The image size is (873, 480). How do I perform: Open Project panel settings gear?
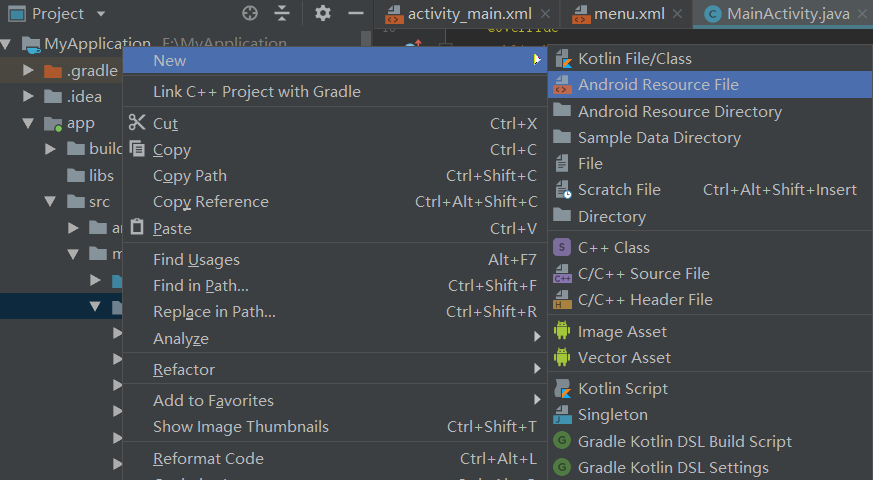click(323, 13)
